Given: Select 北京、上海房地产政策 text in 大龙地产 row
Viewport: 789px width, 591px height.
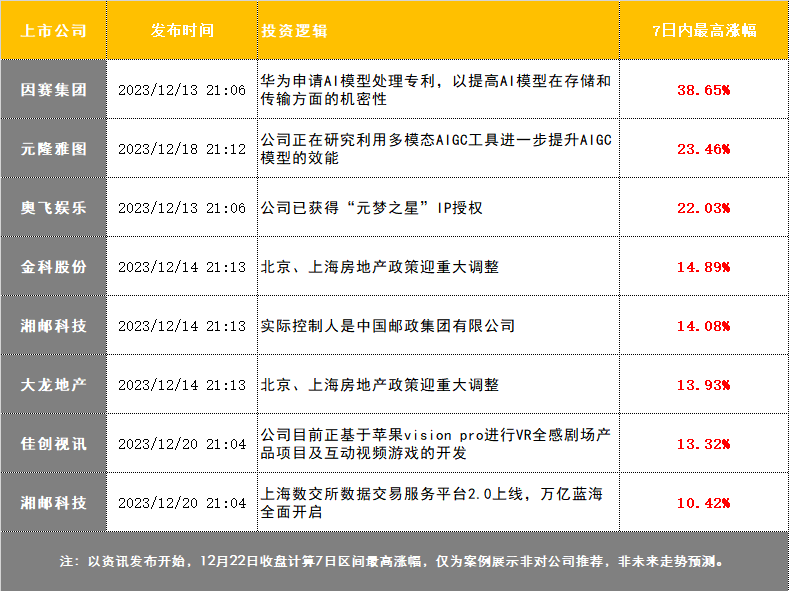Looking at the screenshot, I should tap(379, 385).
